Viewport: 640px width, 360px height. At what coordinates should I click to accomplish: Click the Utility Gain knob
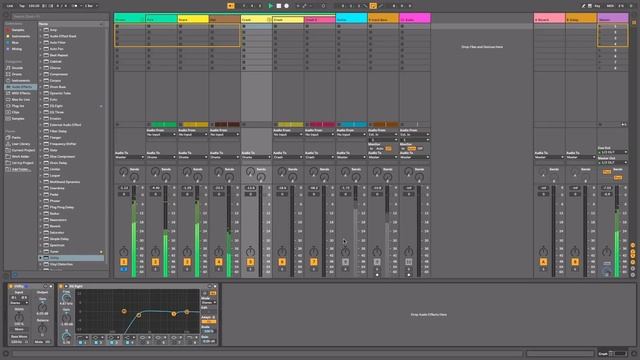42,307
